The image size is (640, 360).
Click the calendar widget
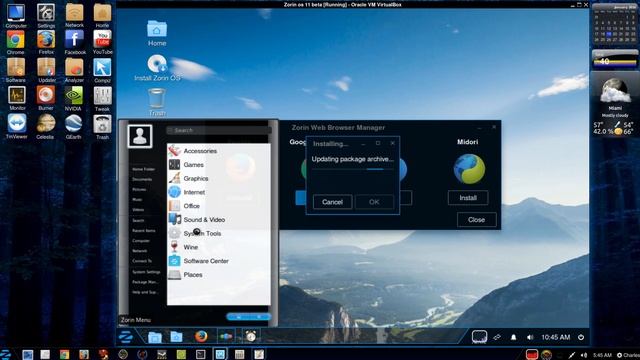point(615,24)
